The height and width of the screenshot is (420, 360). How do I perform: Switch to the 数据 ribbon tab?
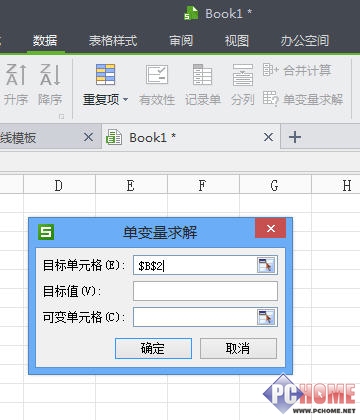[45, 41]
